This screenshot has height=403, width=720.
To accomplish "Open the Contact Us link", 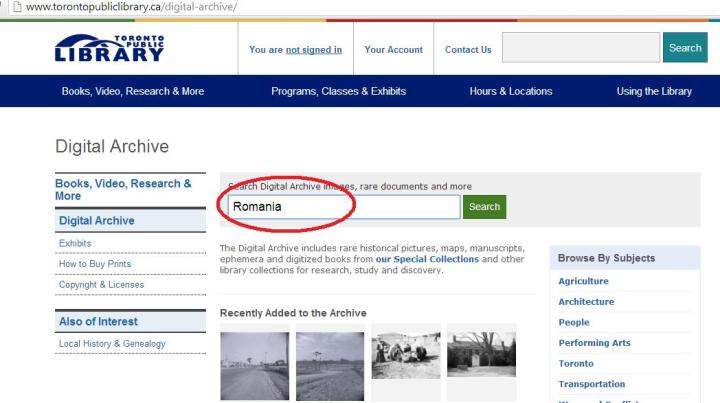I will pyautogui.click(x=468, y=50).
